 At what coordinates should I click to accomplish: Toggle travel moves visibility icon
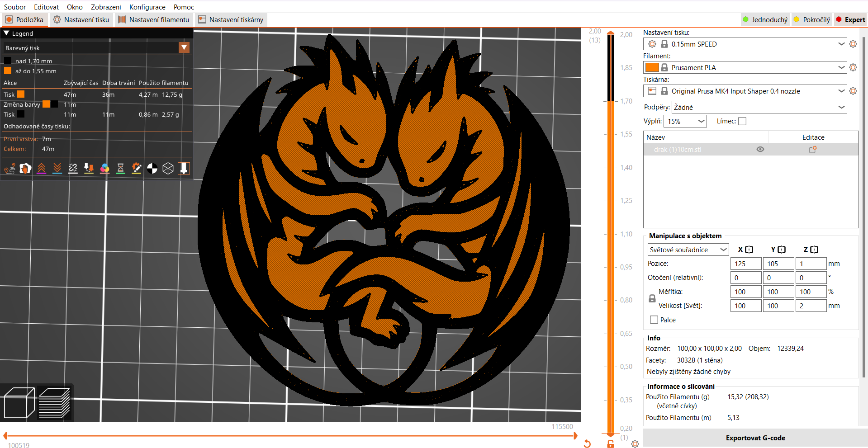[x=9, y=169]
